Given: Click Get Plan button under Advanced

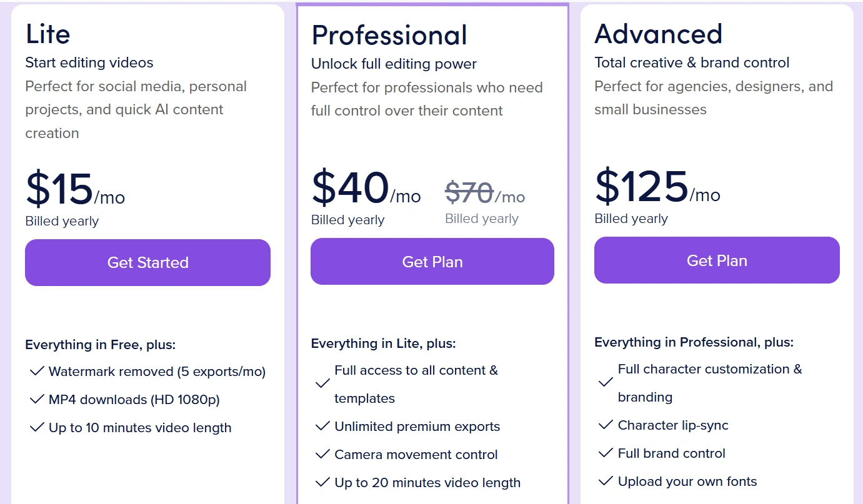Looking at the screenshot, I should 717,260.
